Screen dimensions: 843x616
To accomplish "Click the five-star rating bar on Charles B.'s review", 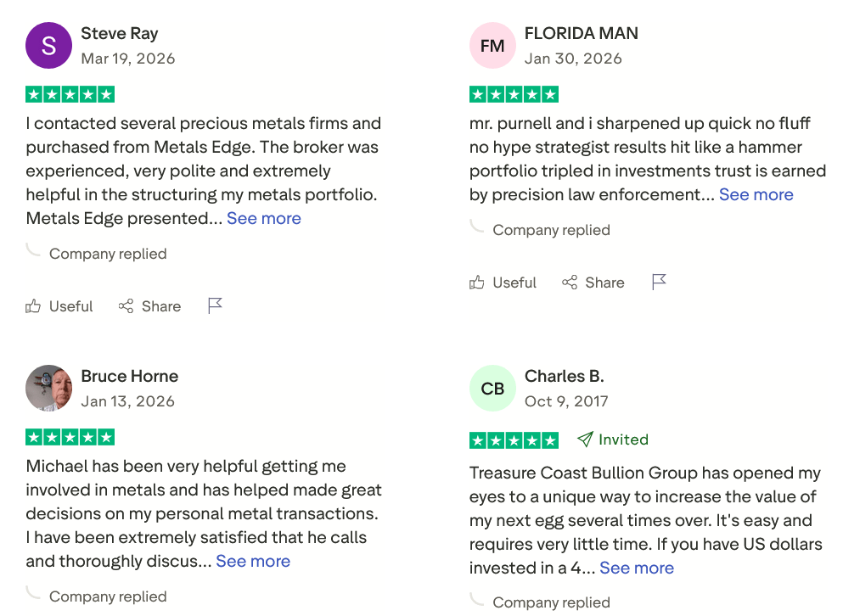I will [514, 440].
